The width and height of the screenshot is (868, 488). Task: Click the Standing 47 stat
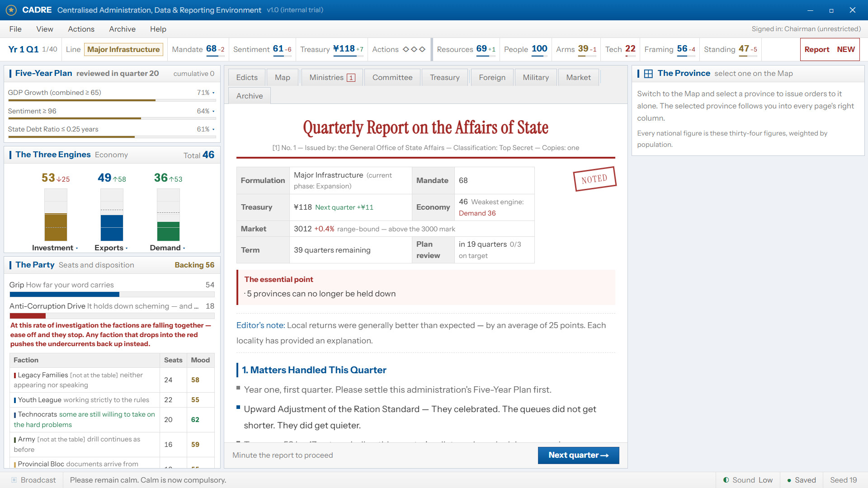730,49
